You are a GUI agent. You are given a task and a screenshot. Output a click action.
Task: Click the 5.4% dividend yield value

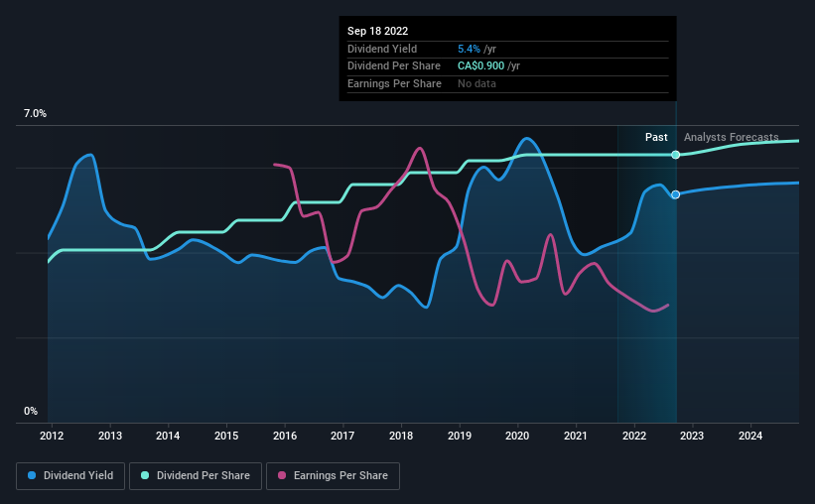click(x=469, y=49)
